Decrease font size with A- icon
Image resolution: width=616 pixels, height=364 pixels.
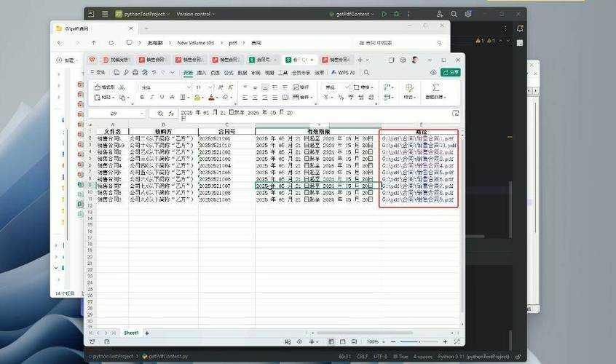click(231, 87)
